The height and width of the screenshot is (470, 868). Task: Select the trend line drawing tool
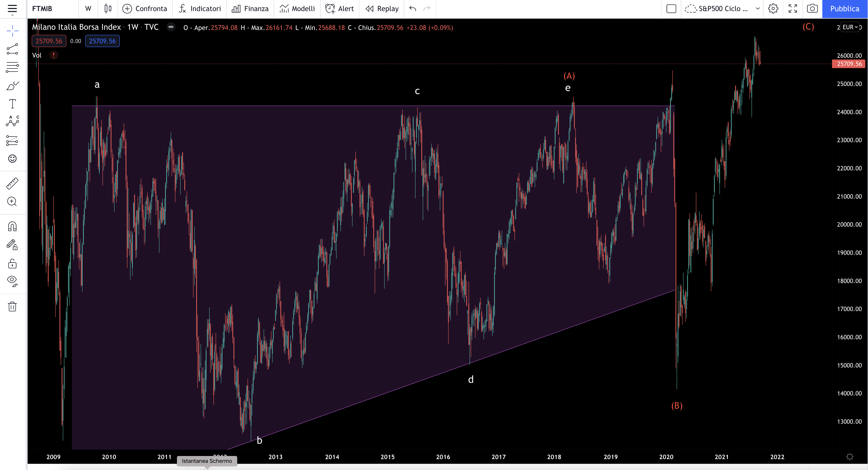12,49
